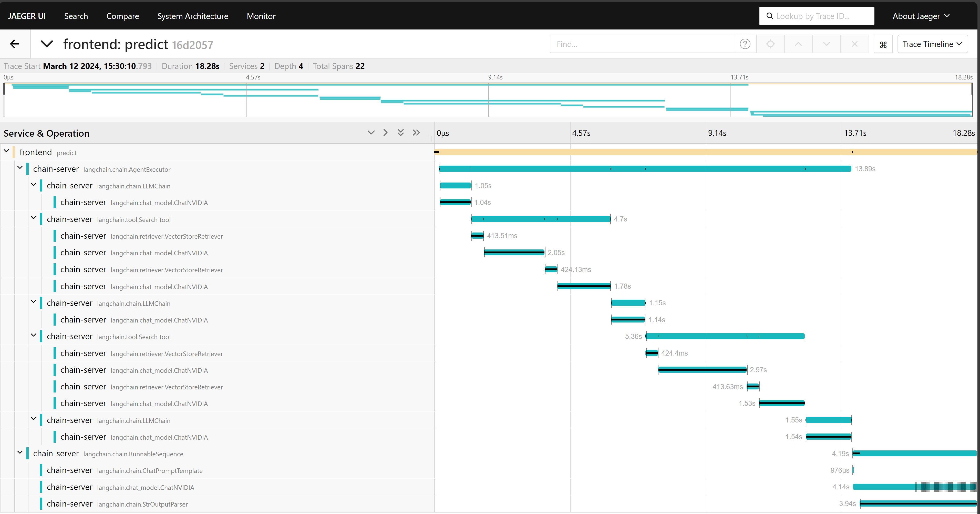Collapse the frontend predict root span

[6, 152]
